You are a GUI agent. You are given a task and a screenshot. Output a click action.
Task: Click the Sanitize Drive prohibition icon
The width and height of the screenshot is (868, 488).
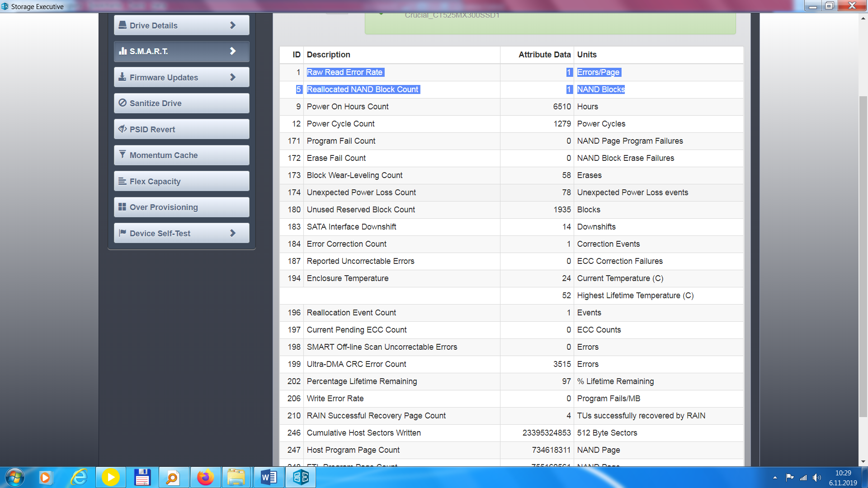pos(122,103)
